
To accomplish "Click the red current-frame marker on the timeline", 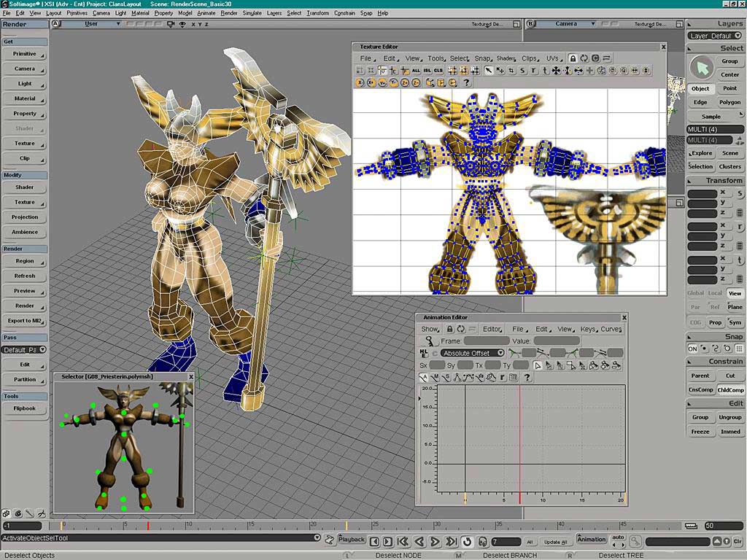I will [x=148, y=525].
